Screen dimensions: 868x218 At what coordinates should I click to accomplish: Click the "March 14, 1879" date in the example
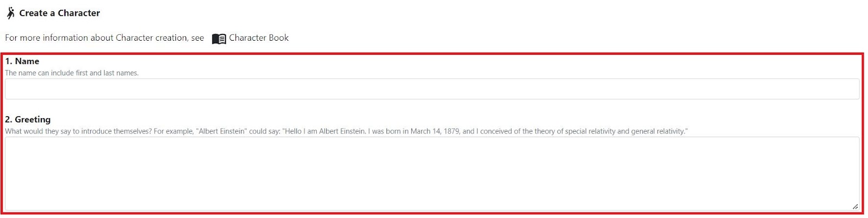435,131
